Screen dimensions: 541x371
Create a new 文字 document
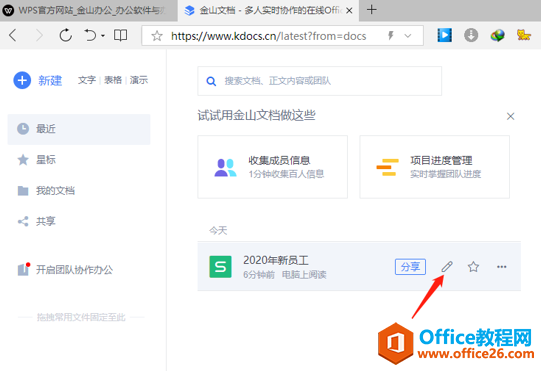pos(87,80)
